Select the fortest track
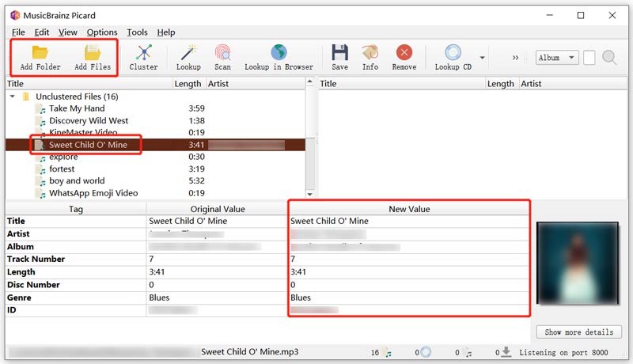 pos(62,169)
